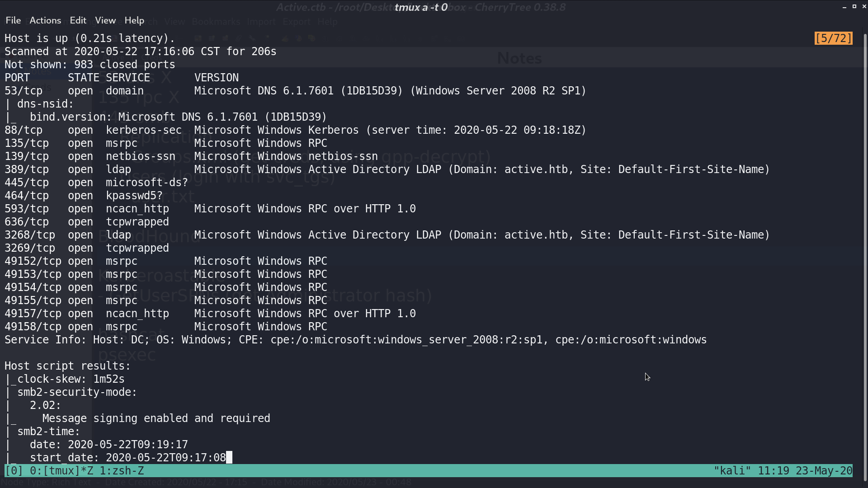The height and width of the screenshot is (488, 868).
Task: Click the clock-skew: 1m52s line
Action: (65, 379)
